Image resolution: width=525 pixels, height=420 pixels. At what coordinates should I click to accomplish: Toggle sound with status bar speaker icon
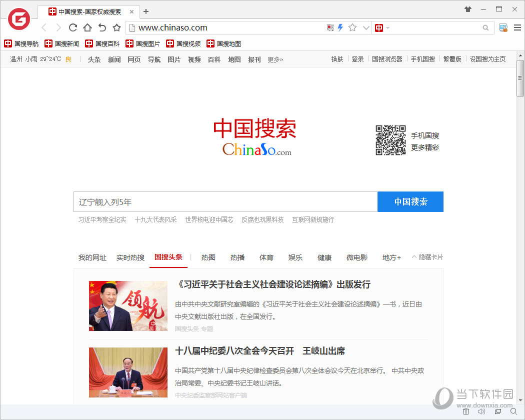tap(481, 411)
